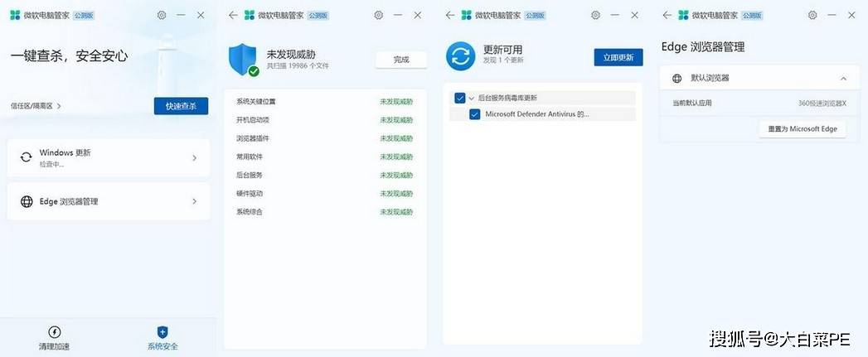This screenshot has height=357, width=868.
Task: Click 系统关键位置 scan row
Action: point(324,102)
